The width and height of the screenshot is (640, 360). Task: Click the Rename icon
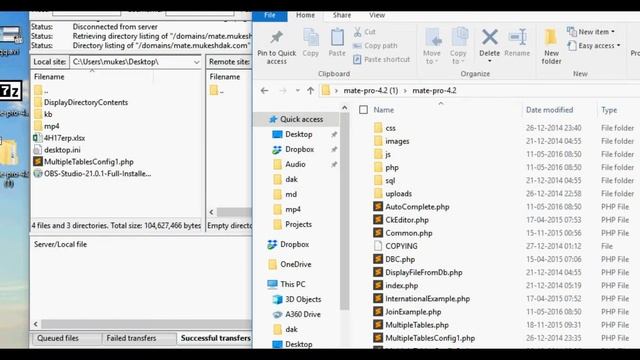[x=518, y=37]
